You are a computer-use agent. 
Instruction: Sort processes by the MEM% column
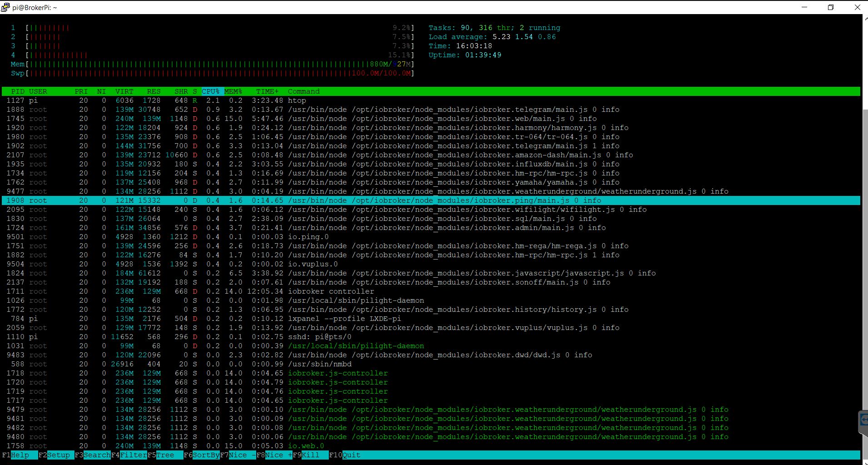click(x=233, y=91)
